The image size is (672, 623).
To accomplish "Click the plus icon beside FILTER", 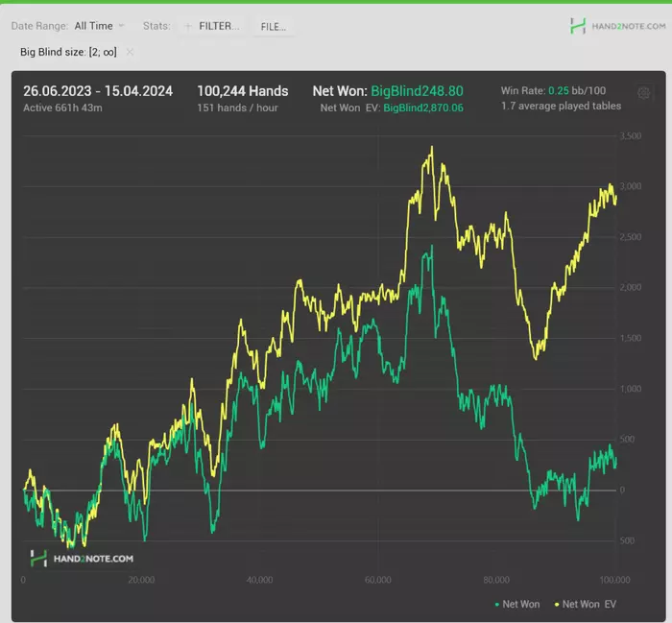I will click(x=188, y=27).
